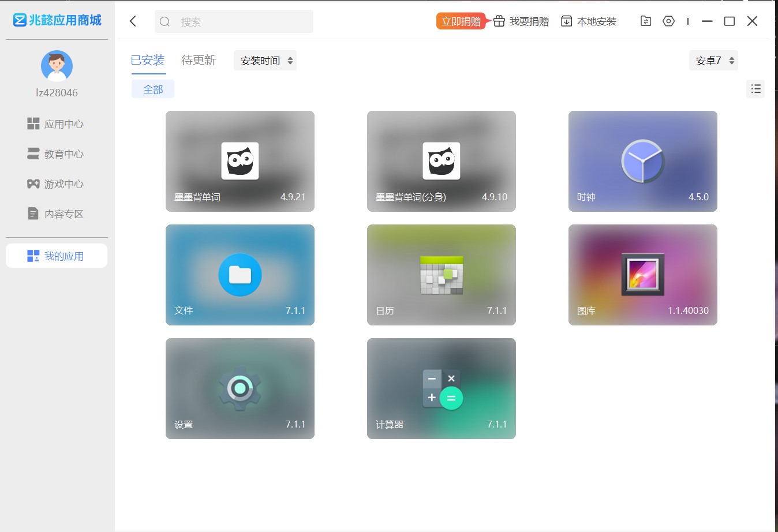Click 我的应用 sidebar icon
Image resolution: width=778 pixels, height=532 pixels.
(33, 256)
